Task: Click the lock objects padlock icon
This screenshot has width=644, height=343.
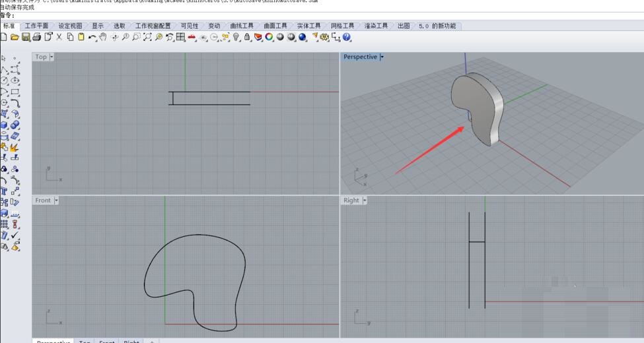Action: click(247, 38)
